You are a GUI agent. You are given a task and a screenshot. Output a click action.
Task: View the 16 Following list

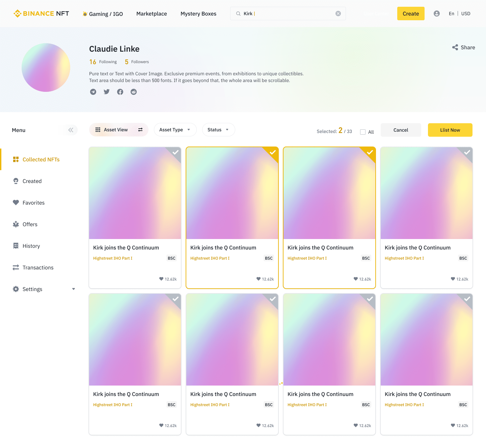(x=103, y=62)
